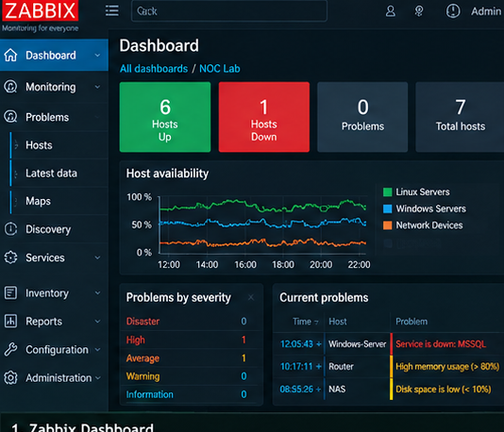The image size is (504, 432).
Task: Click the Network Devices orange legend swatch
Action: (x=388, y=225)
